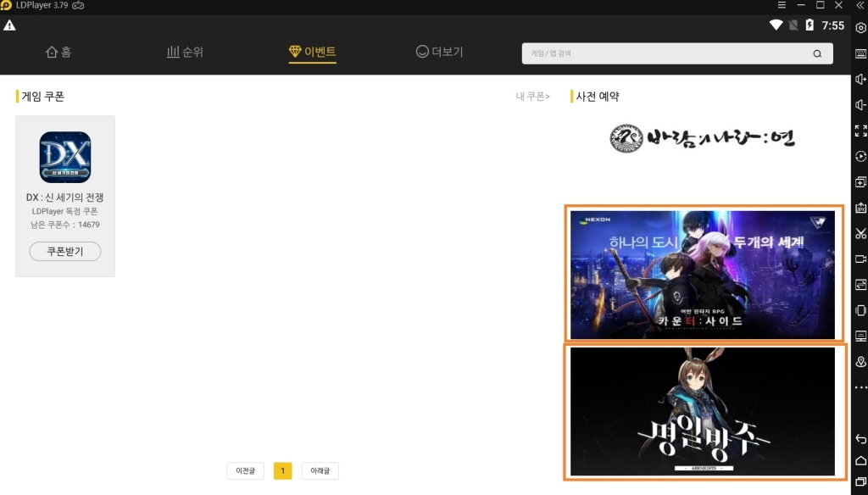
Task: Click the scissors screenshot icon
Action: [860, 233]
